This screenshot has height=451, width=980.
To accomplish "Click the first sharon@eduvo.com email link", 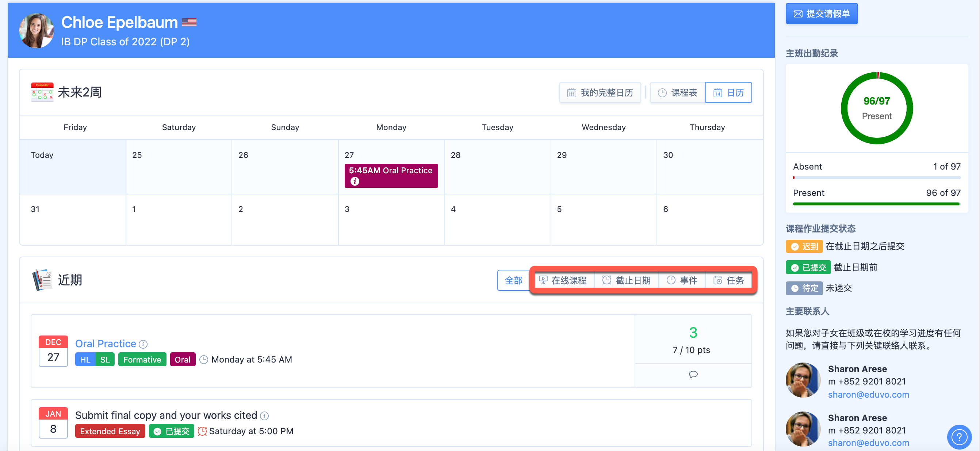I will [869, 395].
